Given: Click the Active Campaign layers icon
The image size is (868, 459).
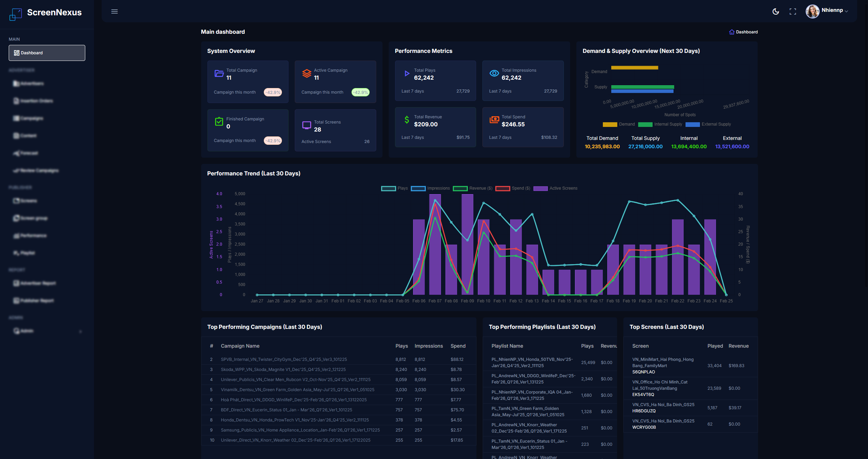Looking at the screenshot, I should (307, 73).
